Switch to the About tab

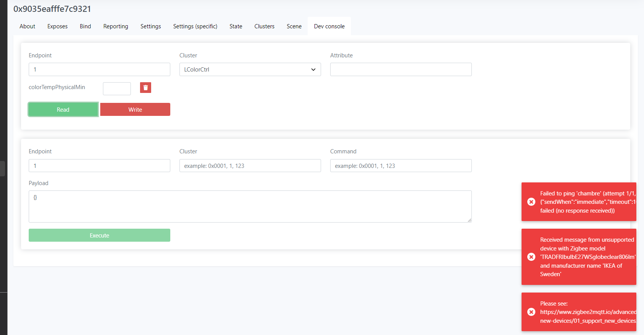coord(28,26)
